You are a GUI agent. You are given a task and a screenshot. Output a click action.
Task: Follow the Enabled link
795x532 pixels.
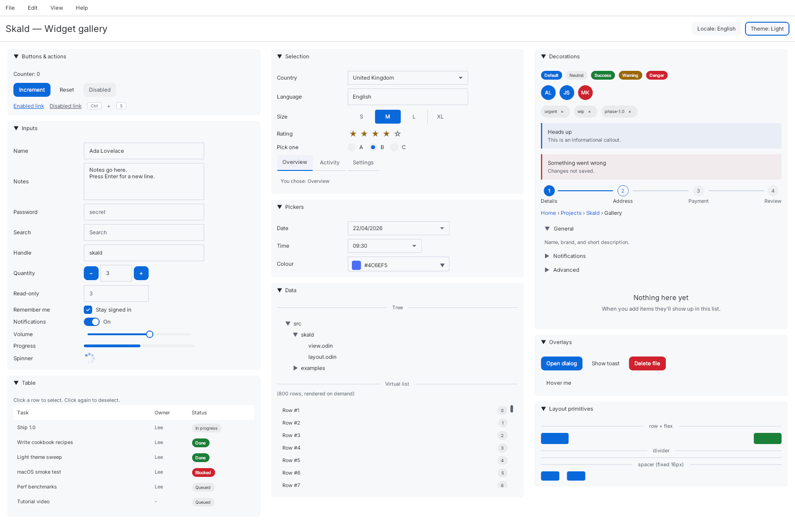pos(29,106)
